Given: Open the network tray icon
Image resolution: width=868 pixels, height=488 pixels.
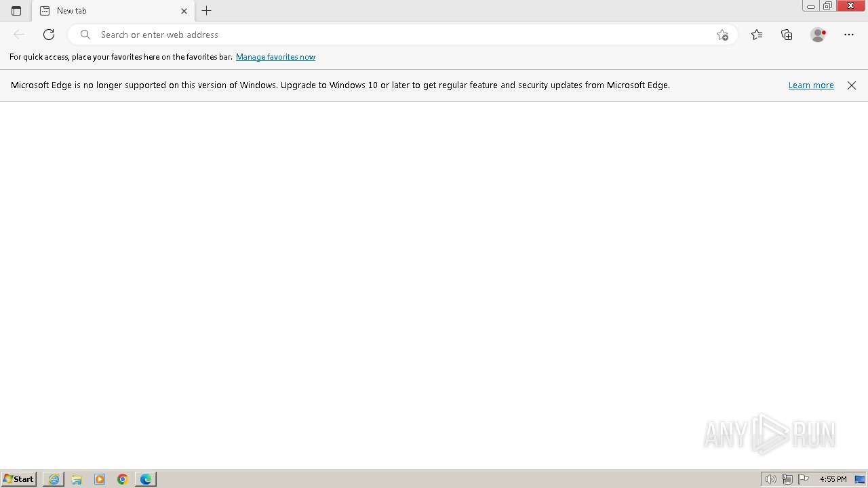Looking at the screenshot, I should point(787,479).
